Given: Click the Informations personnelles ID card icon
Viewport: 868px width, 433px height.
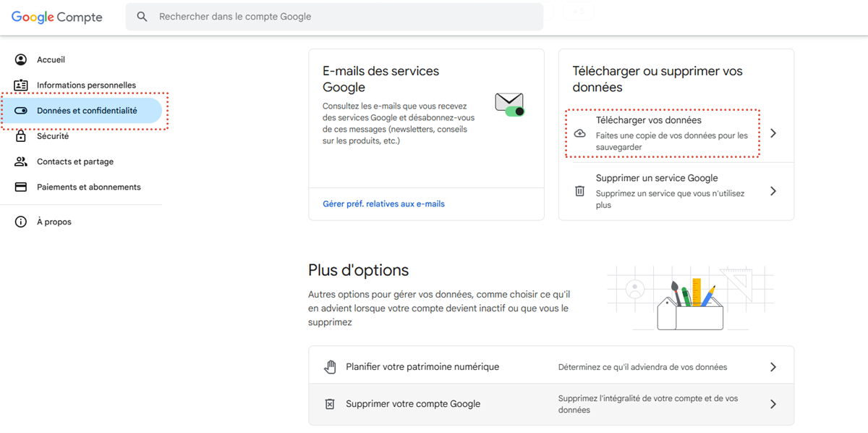Looking at the screenshot, I should point(21,85).
